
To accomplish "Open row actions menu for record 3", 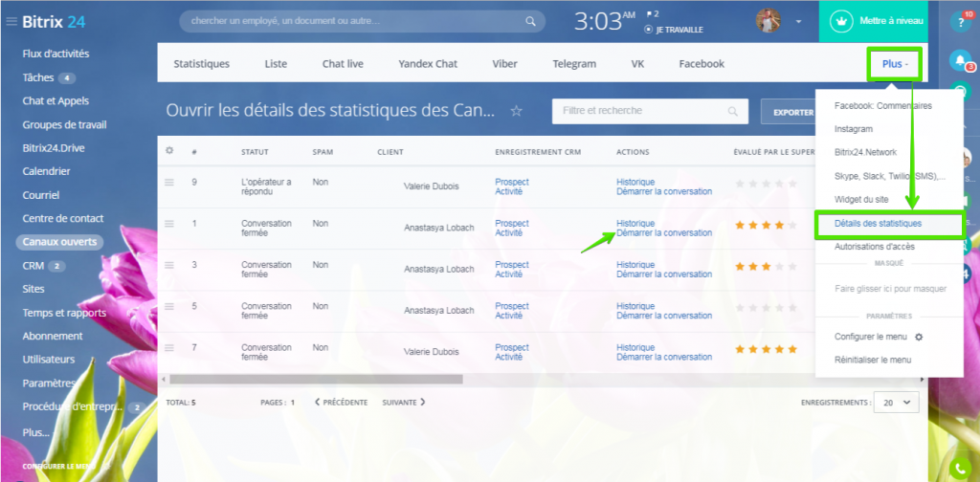I will (168, 265).
